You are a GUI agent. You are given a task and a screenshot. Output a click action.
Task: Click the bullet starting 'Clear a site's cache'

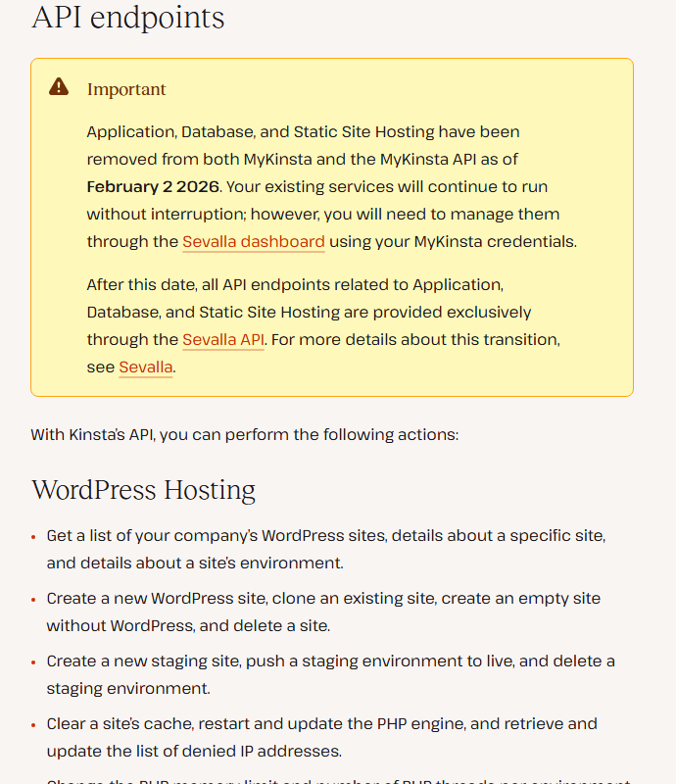pyautogui.click(x=322, y=738)
